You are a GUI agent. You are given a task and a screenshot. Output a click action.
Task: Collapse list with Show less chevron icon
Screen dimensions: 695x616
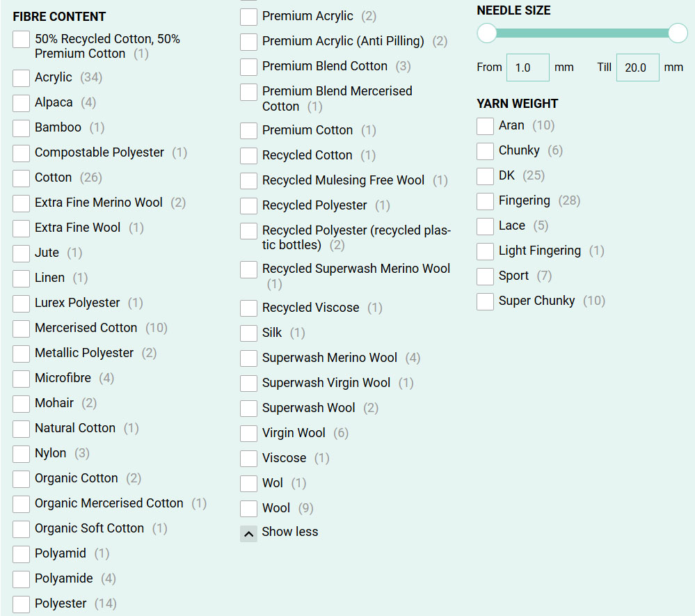[248, 533]
